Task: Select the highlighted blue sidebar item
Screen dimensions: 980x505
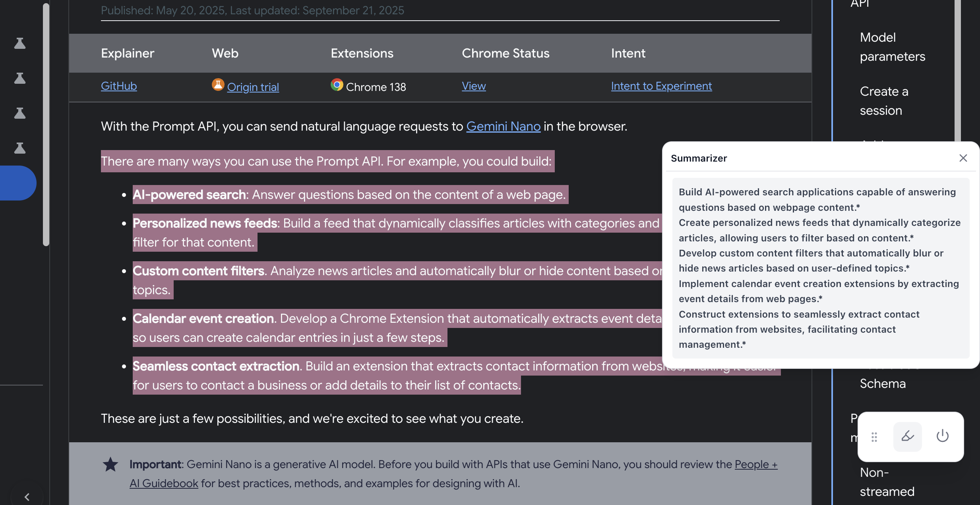Action: pyautogui.click(x=18, y=183)
